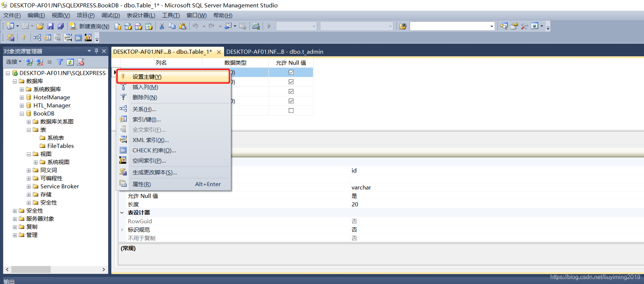Image resolution: width=644 pixels, height=284 pixels.
Task: Collapse the 表设计器 property category
Action: (x=122, y=213)
